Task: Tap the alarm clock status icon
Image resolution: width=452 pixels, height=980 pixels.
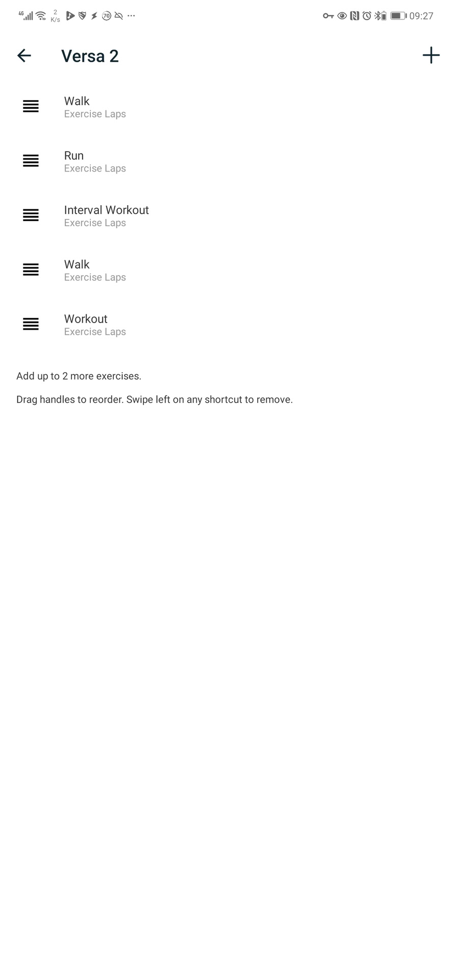Action: click(x=367, y=16)
